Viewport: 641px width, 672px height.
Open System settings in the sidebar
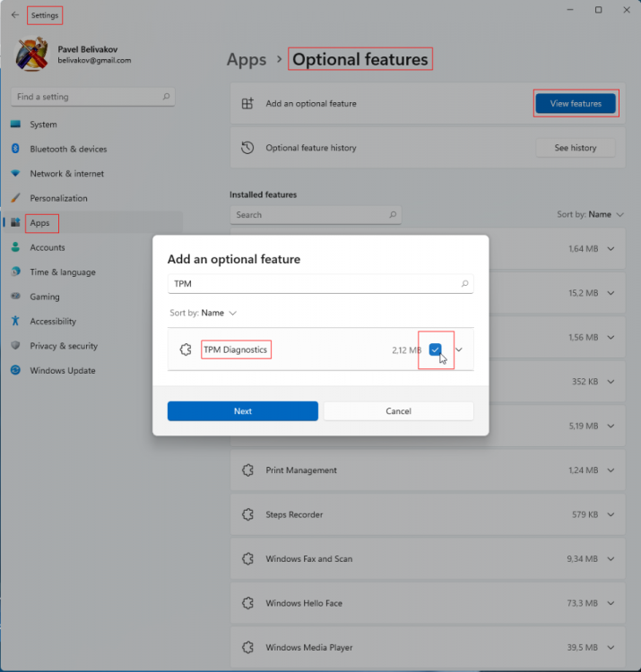pos(92,125)
